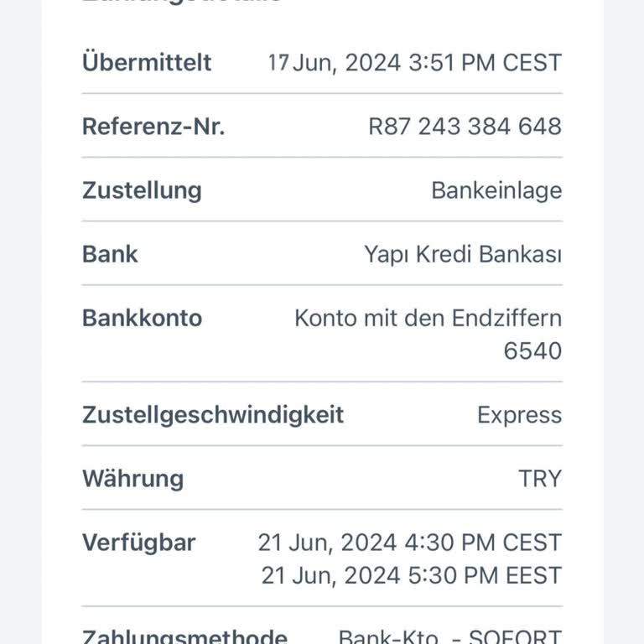The width and height of the screenshot is (644, 644).
Task: Click the Bank row label
Action: 110,254
